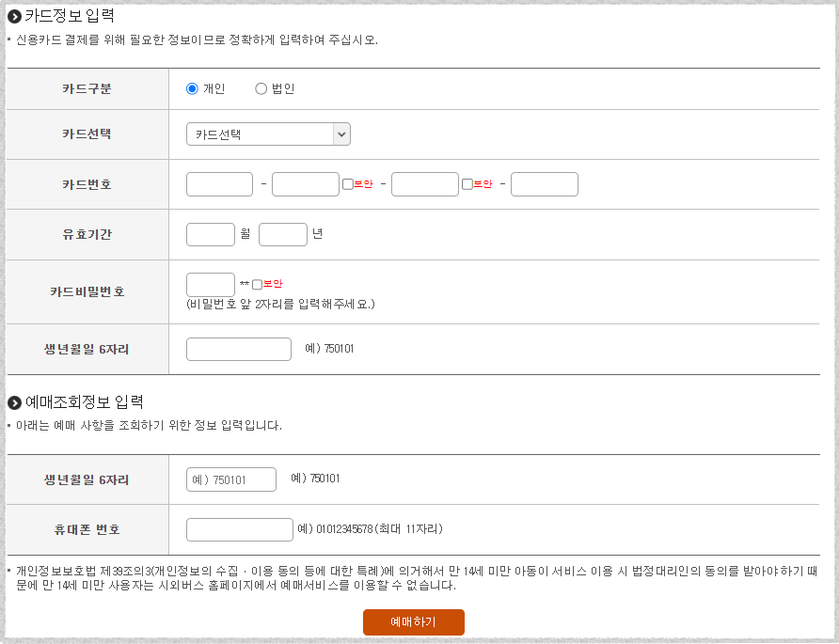The image size is (839, 644).
Task: Click the 휴대폰 번호 phone number input field
Action: click(x=240, y=529)
